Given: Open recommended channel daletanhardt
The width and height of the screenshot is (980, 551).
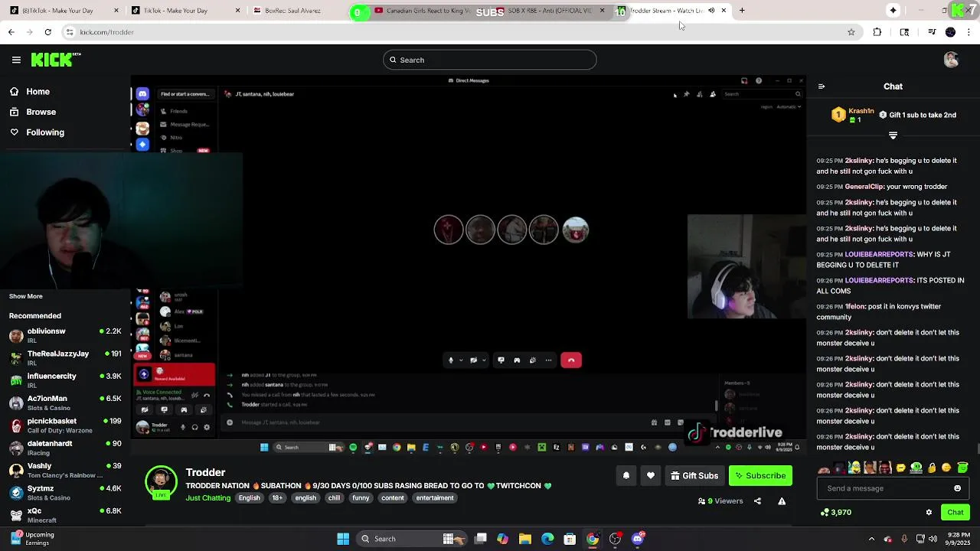Looking at the screenshot, I should [65, 448].
